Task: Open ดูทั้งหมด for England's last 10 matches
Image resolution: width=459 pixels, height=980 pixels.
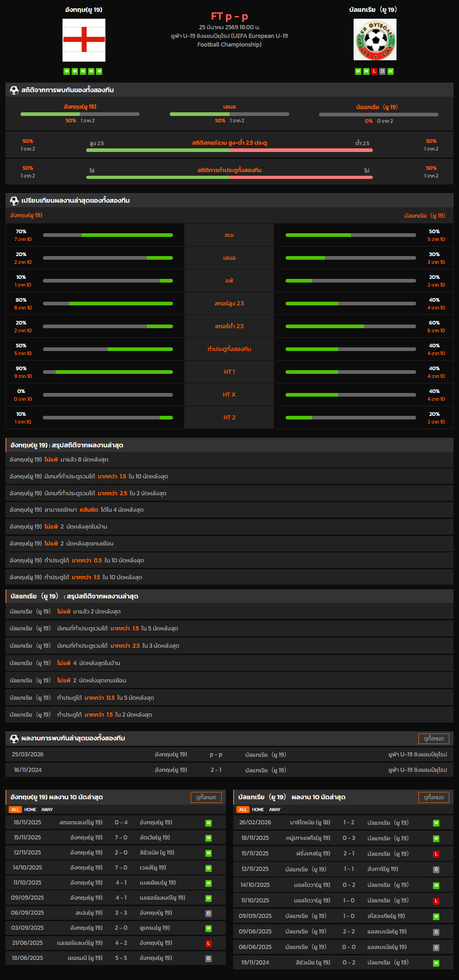Action: click(x=206, y=797)
